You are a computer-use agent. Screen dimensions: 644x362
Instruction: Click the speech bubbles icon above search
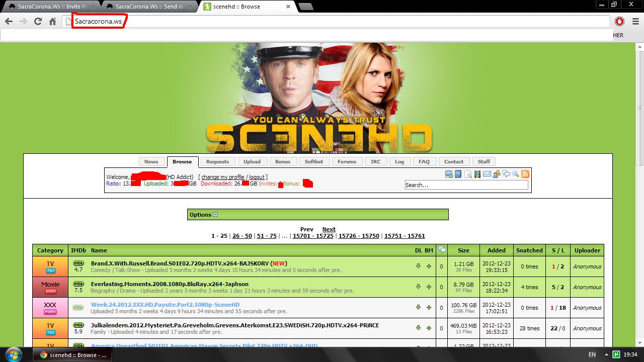click(506, 174)
